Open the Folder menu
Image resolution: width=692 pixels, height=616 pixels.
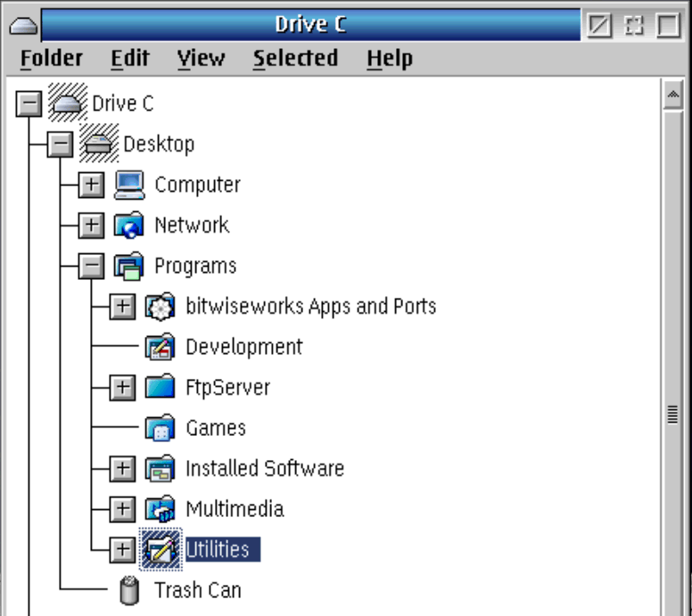[x=52, y=58]
